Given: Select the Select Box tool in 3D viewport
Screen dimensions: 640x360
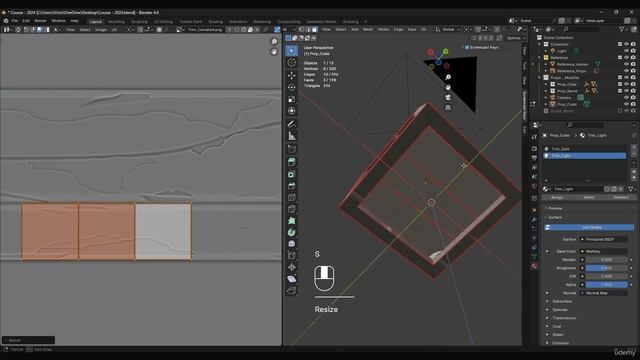Looking at the screenshot, I should coord(291,51).
